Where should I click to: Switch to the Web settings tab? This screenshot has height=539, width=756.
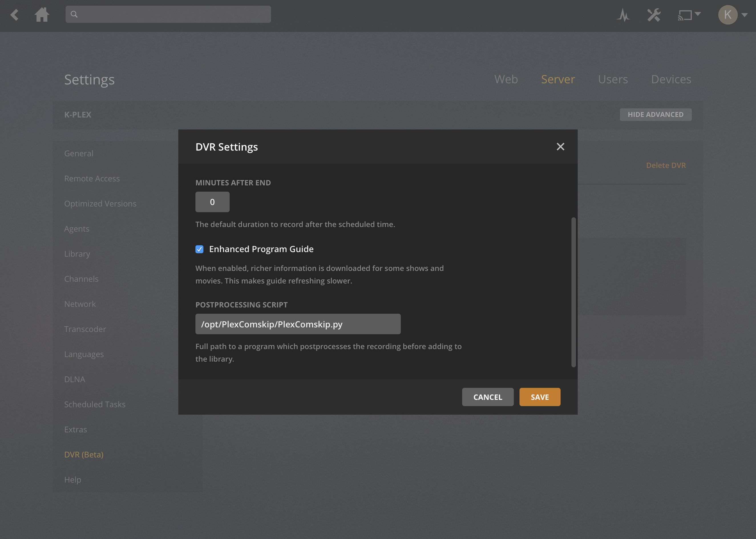(506, 79)
